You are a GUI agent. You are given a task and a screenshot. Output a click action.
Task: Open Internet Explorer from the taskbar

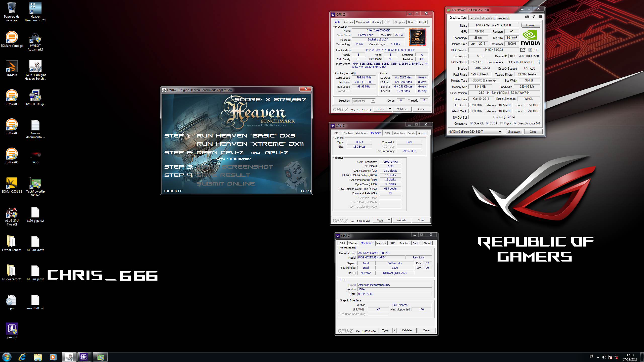click(22, 357)
